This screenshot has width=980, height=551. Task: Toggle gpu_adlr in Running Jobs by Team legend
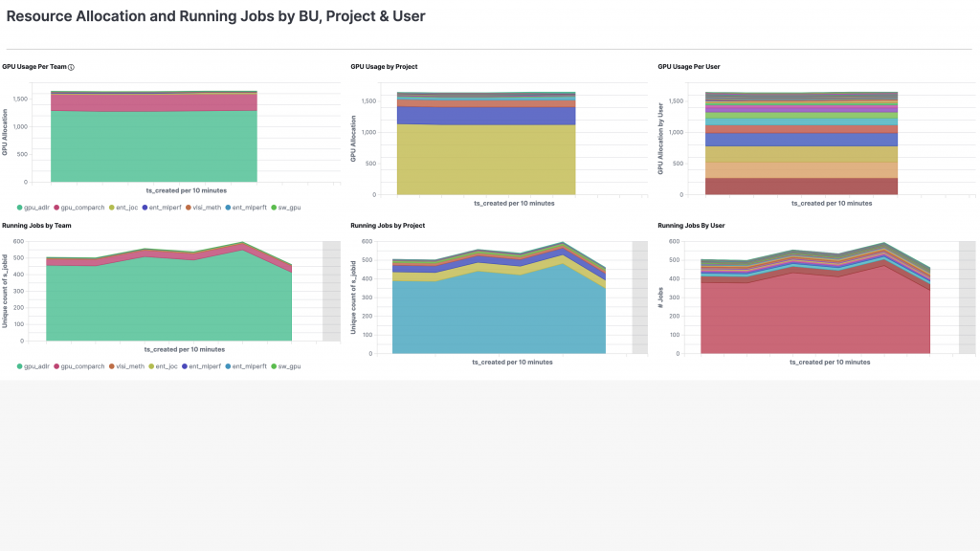(x=37, y=366)
